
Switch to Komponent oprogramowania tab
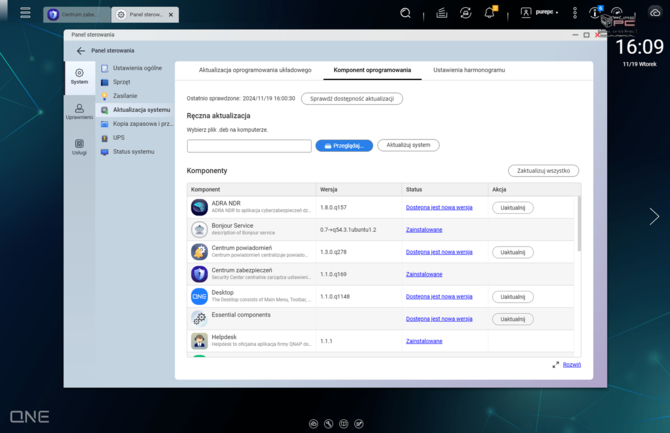pyautogui.click(x=372, y=70)
